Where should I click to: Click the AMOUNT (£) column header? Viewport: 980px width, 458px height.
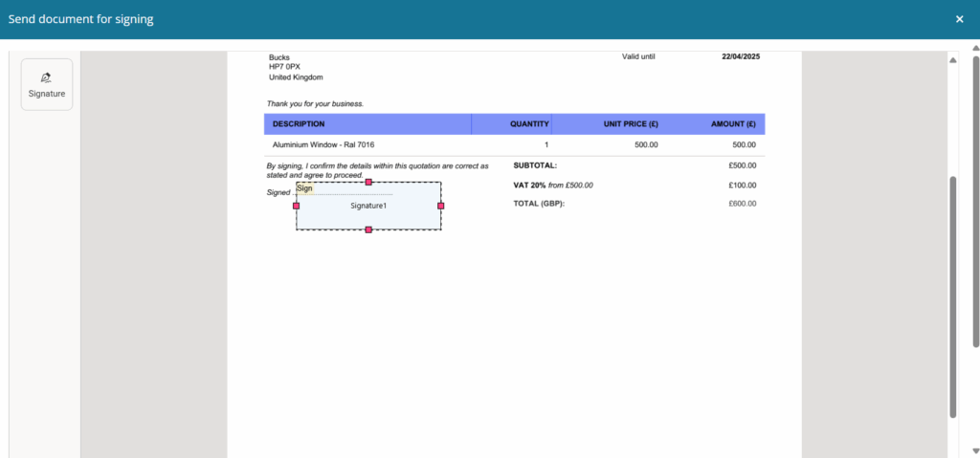coord(733,124)
